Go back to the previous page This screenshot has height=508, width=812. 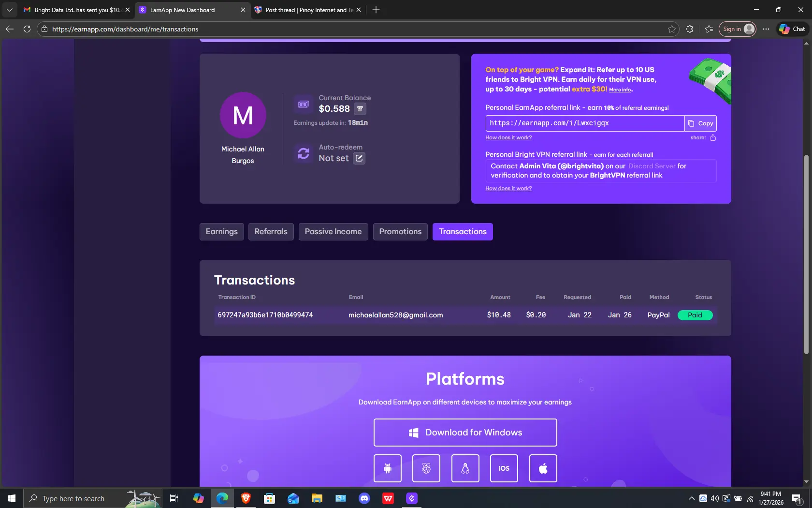10,29
